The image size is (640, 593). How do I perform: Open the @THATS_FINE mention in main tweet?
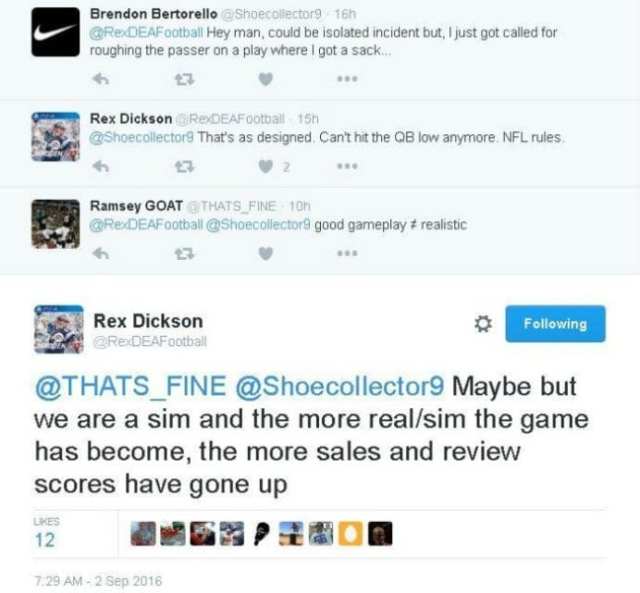click(131, 386)
